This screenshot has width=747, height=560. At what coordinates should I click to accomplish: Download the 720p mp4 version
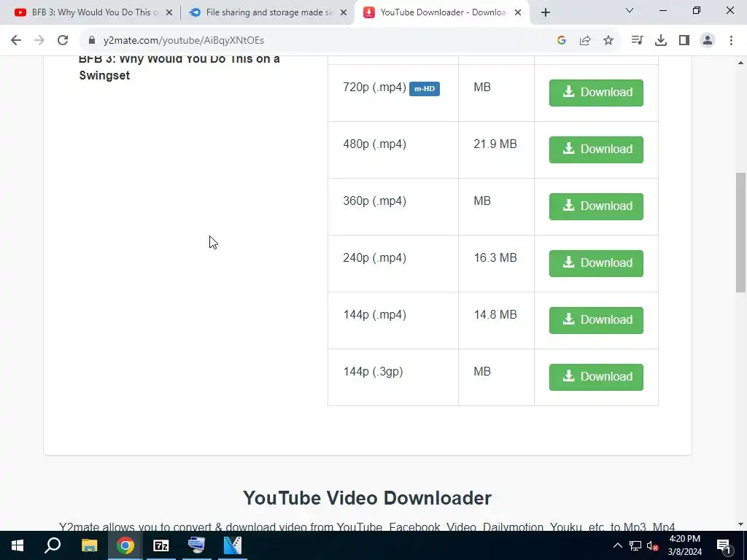[596, 93]
